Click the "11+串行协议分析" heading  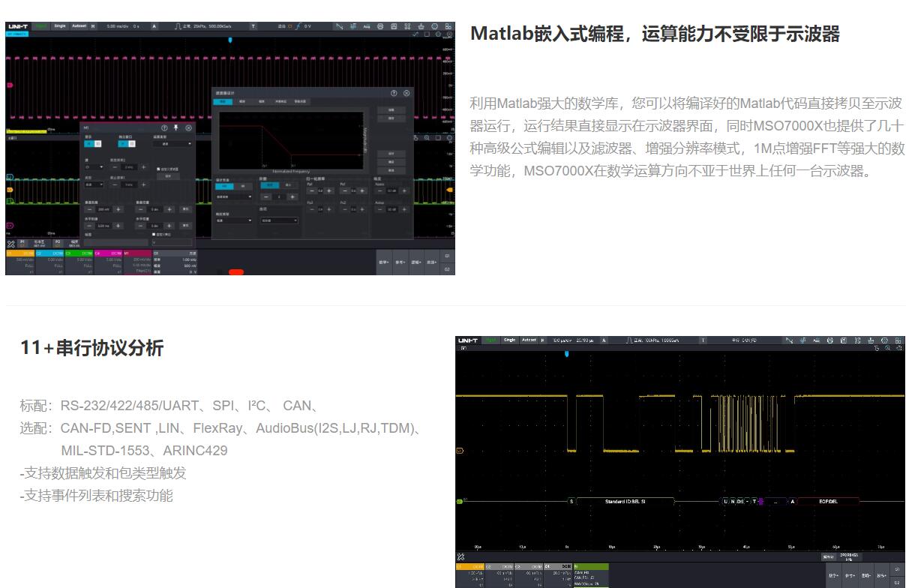click(91, 348)
